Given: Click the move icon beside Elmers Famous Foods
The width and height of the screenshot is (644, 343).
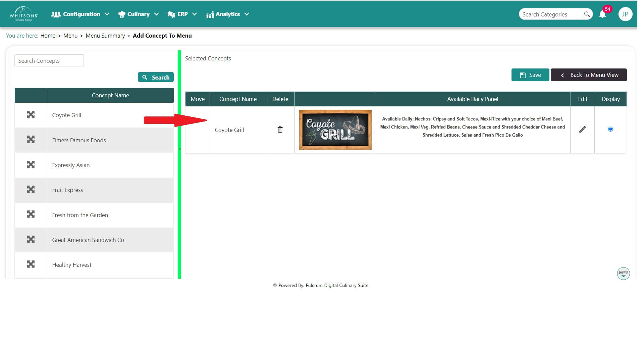Looking at the screenshot, I should click(31, 139).
